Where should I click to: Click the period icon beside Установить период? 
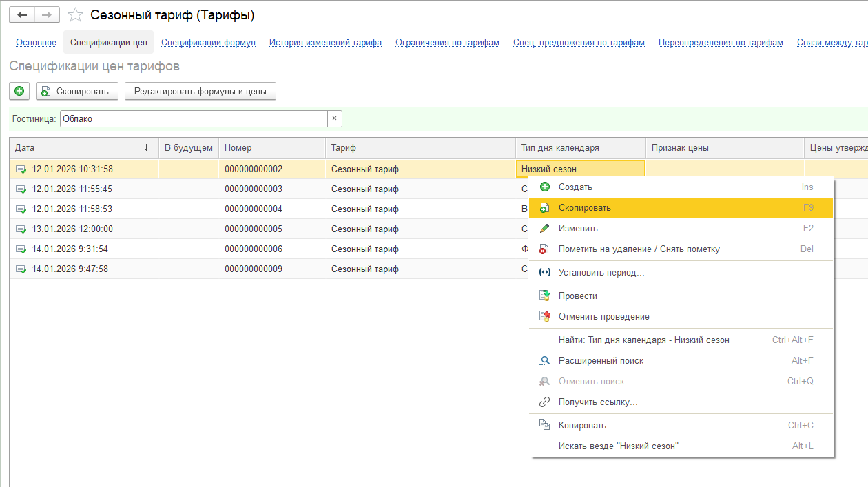click(545, 272)
